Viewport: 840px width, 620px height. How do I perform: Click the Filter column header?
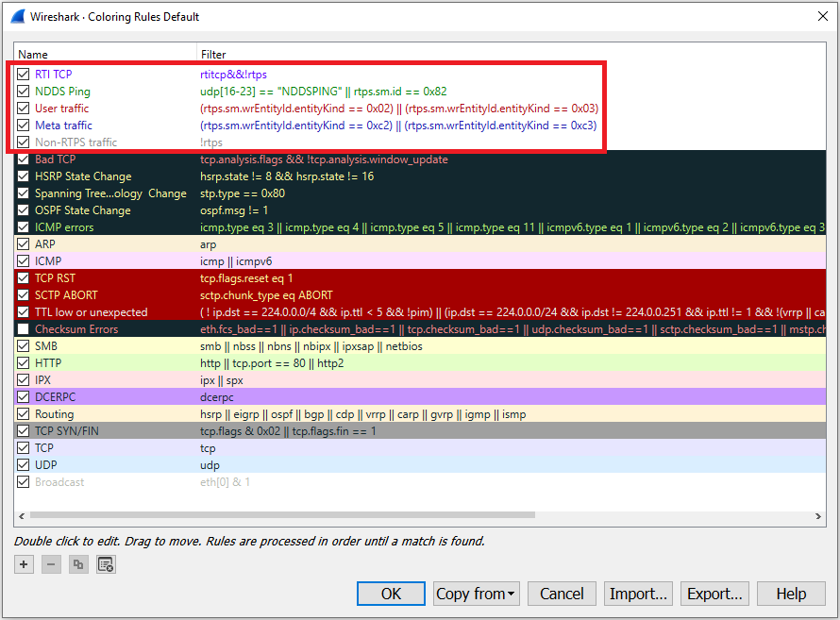click(x=213, y=54)
